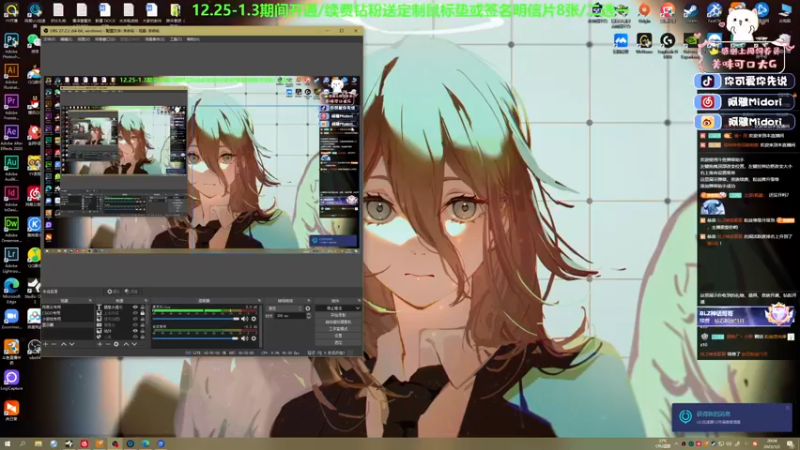
Task: Open the 帮助 menu in OBS
Action: [193, 39]
